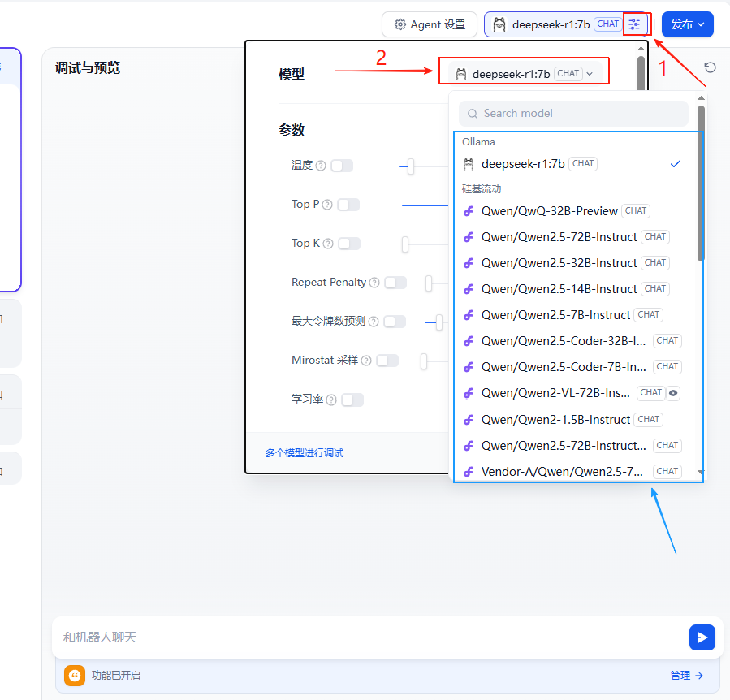Click the model parameter settings sliders icon

pyautogui.click(x=634, y=24)
